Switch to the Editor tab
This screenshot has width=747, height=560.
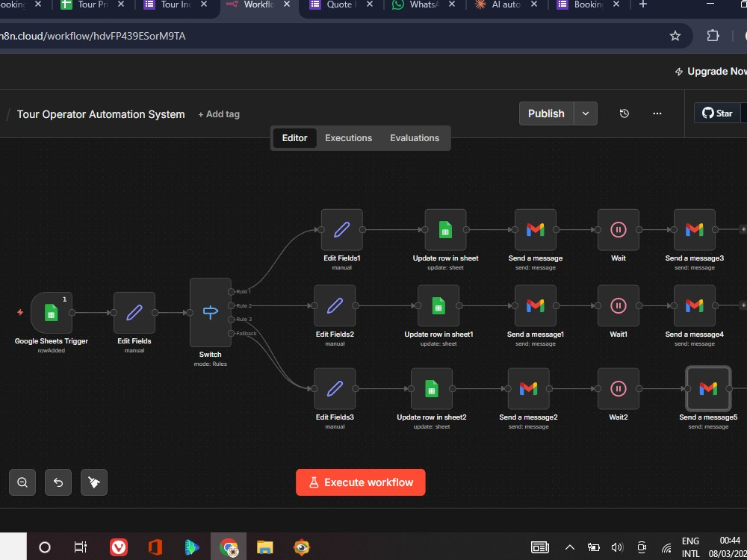(x=295, y=138)
